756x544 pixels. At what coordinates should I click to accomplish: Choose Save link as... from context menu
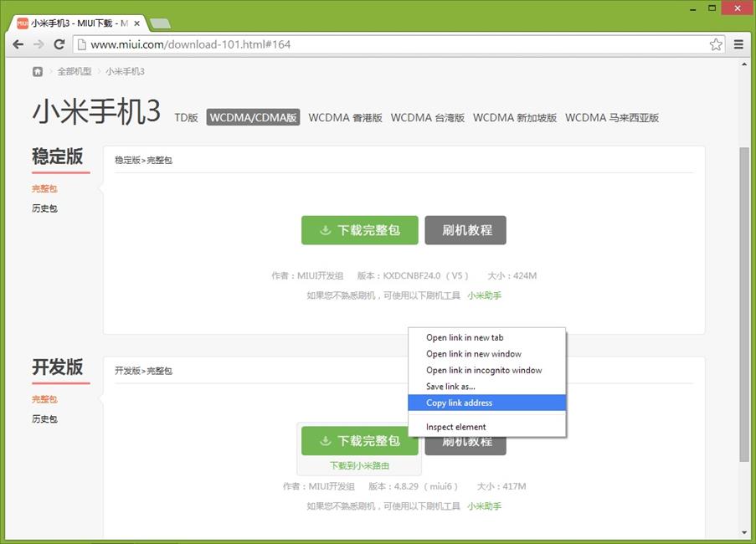(487, 387)
